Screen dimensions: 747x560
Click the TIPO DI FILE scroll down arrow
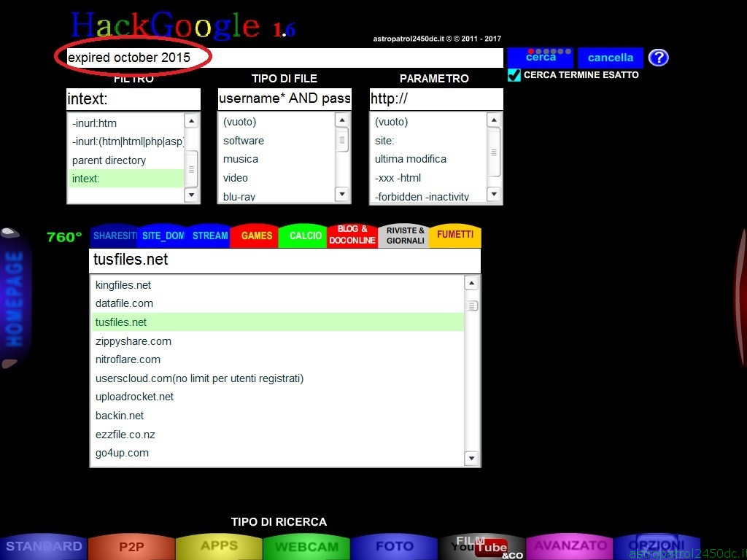342,194
